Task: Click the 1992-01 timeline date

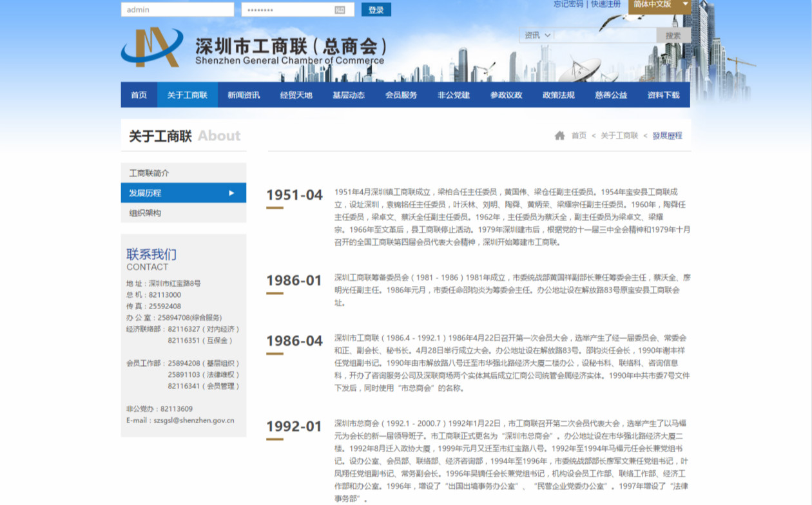Action: pos(295,426)
